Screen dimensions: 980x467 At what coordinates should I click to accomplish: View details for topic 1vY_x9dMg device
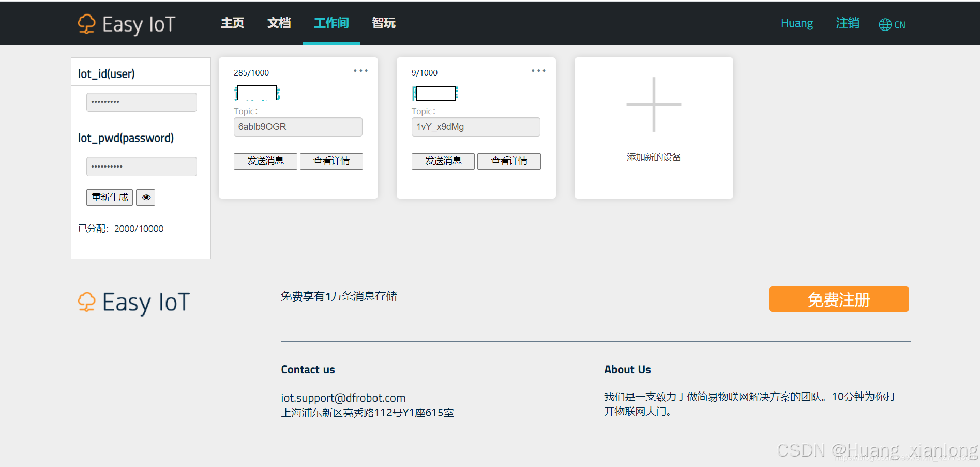(509, 161)
